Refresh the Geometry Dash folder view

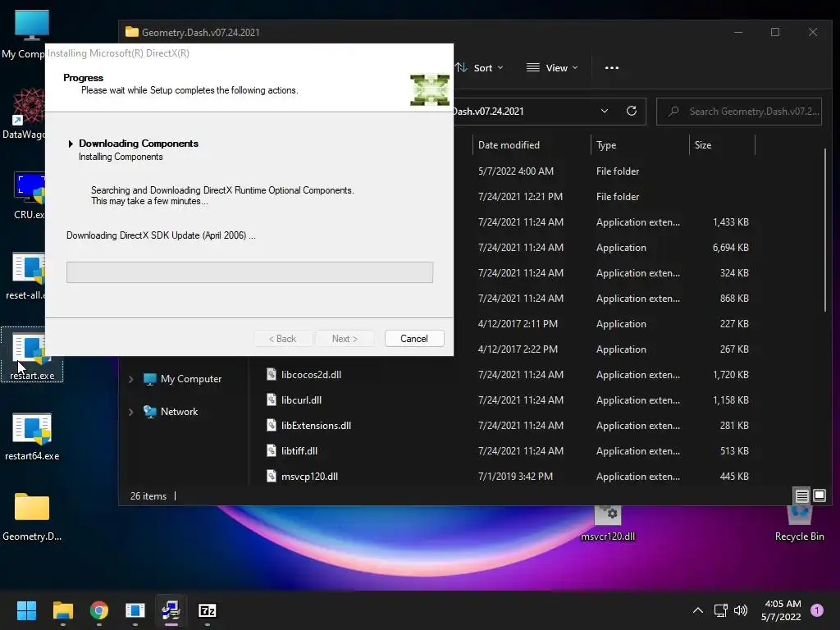tap(632, 111)
